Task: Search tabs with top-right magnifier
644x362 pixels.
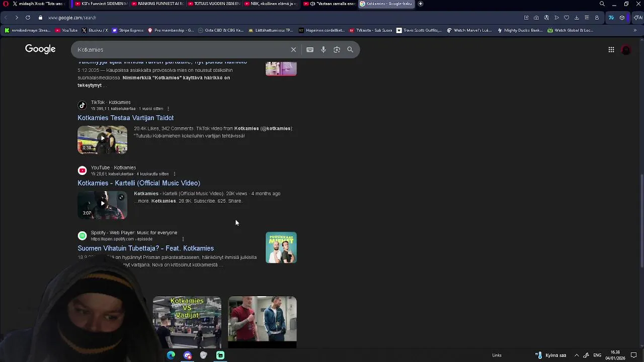Action: pyautogui.click(x=602, y=4)
